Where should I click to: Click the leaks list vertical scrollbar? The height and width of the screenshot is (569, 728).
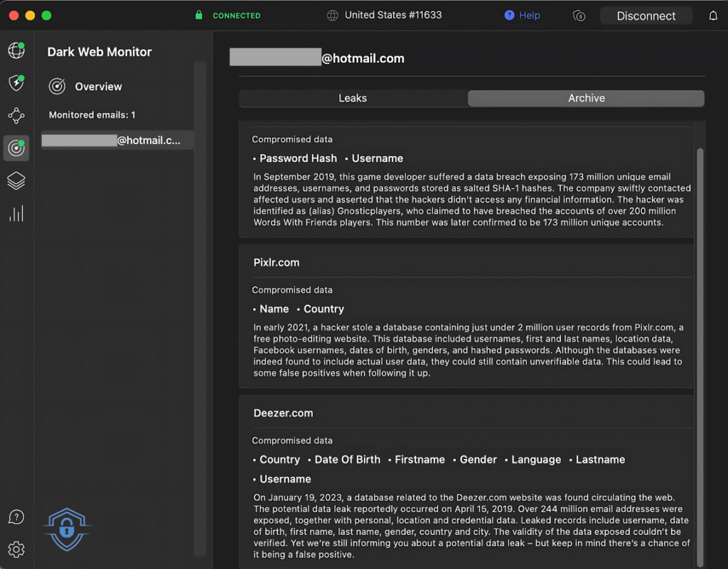(700, 357)
